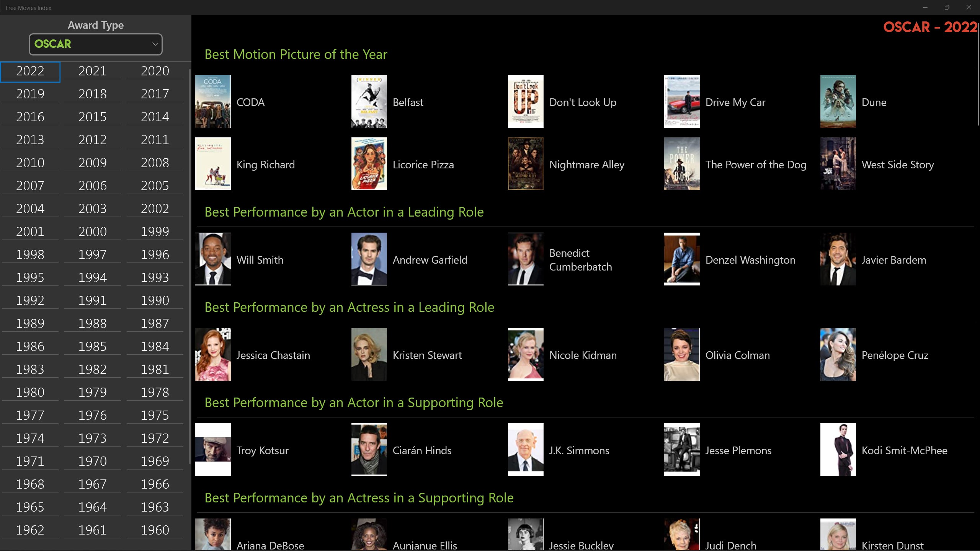Select Troy Kotsur's nominee entry
Image resolution: width=980 pixels, height=551 pixels.
coord(213,450)
